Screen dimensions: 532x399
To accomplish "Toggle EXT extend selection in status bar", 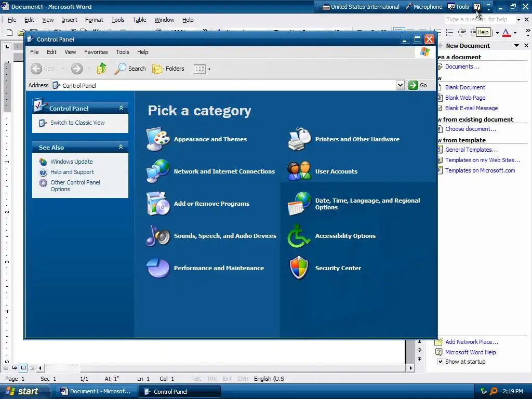I will pos(227,379).
